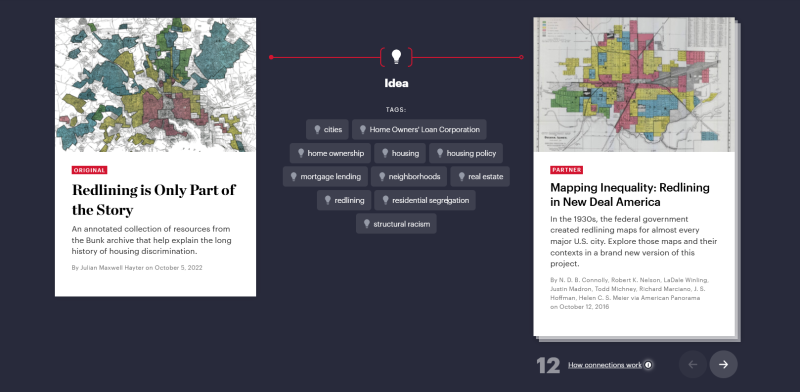Go to next connection arrow
This screenshot has width=800, height=392.
point(723,364)
